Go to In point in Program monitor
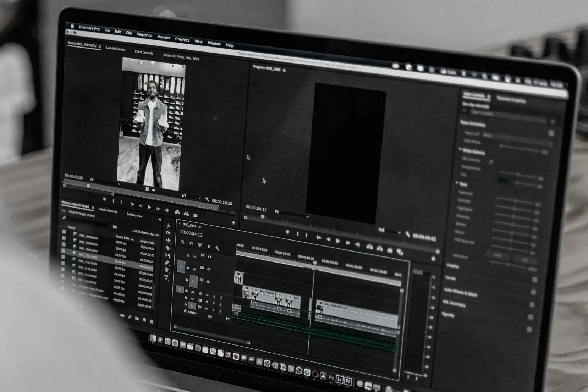 point(319,238)
